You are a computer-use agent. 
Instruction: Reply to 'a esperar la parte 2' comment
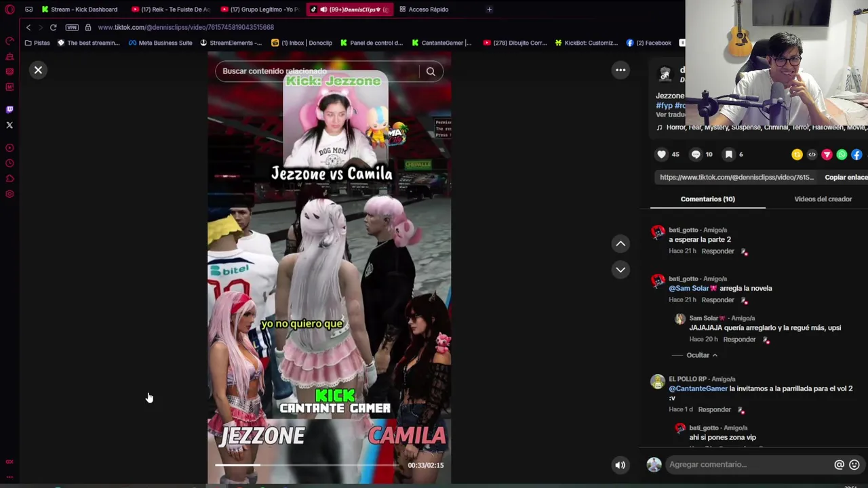pos(717,251)
